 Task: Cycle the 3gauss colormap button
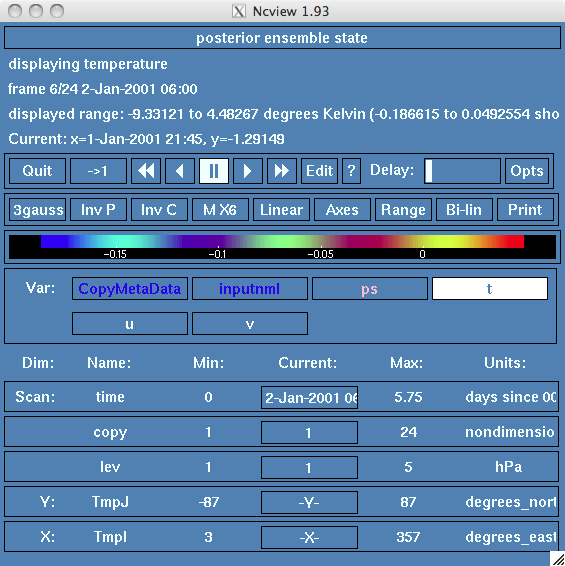point(38,209)
